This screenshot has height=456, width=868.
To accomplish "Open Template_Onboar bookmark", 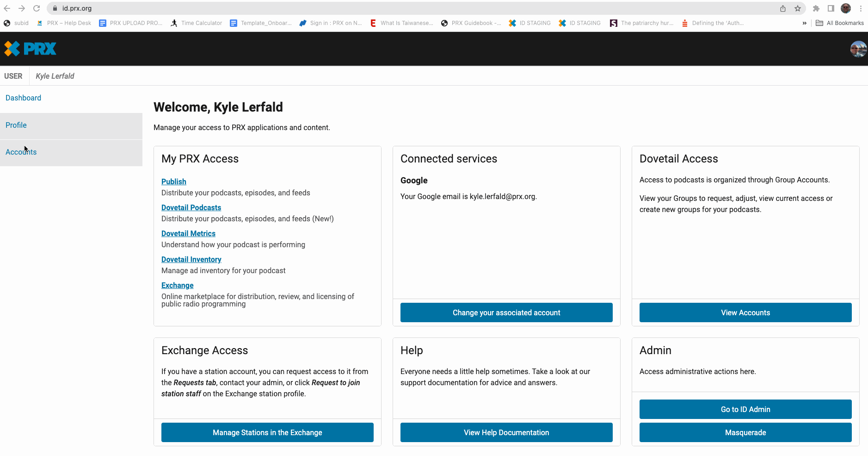I will (261, 23).
